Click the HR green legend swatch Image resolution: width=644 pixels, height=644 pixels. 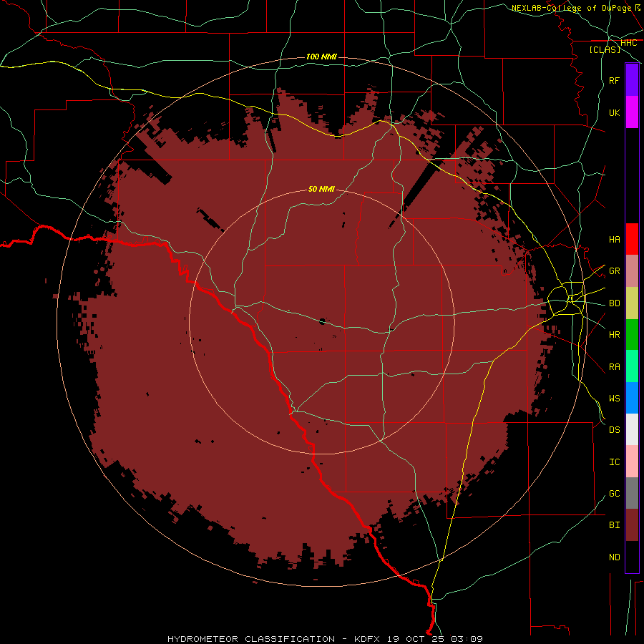point(632,335)
